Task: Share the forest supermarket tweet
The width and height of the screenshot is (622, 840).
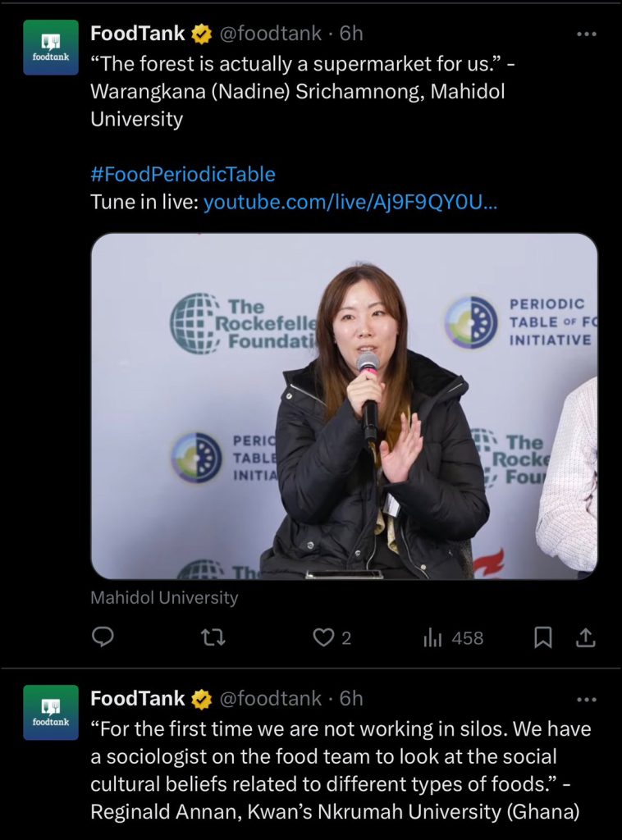Action: (586, 637)
